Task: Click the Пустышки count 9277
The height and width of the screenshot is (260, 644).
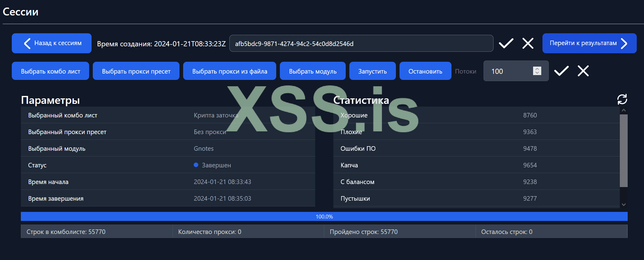Action: [530, 199]
